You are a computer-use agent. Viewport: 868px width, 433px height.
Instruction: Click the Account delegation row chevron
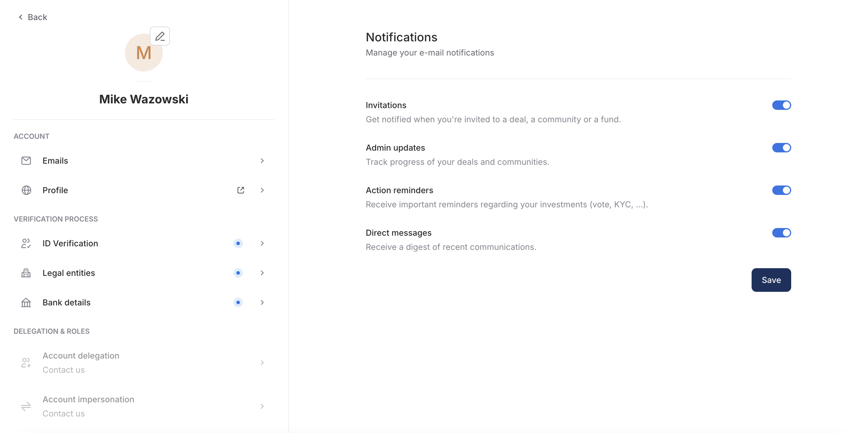pos(262,363)
